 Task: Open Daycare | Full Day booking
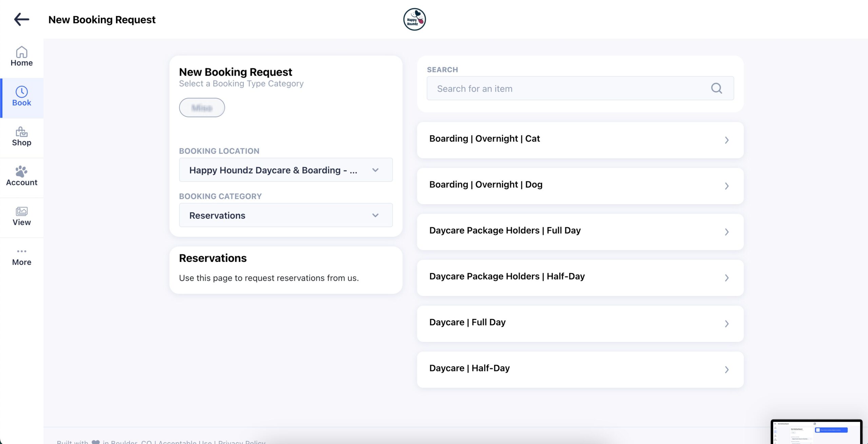point(579,324)
